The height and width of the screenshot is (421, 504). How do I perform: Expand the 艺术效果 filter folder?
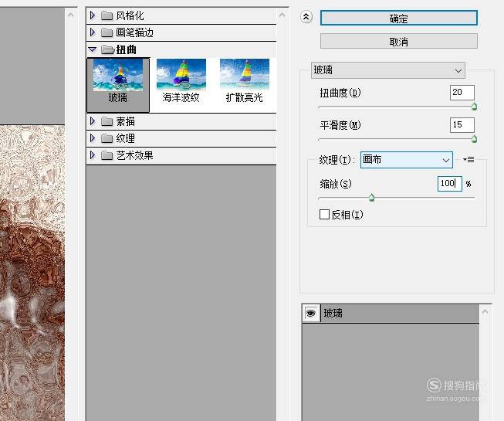(x=93, y=155)
